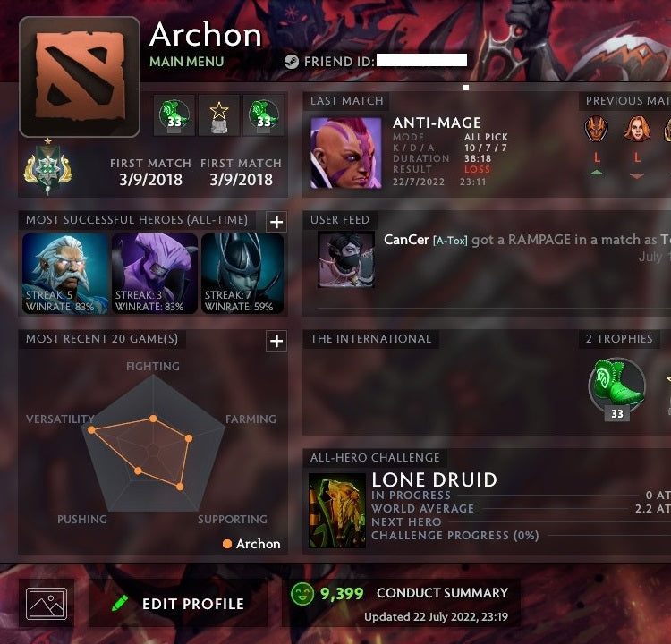
Task: Select the star trophy icon in the showcase
Action: coord(218,115)
